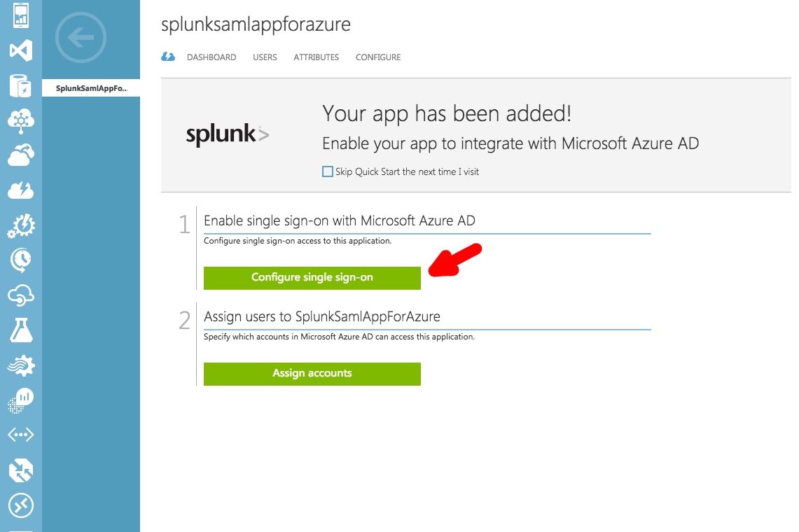Open Quick Start cloud-lightning tab icon
799x532 pixels.
(x=168, y=57)
